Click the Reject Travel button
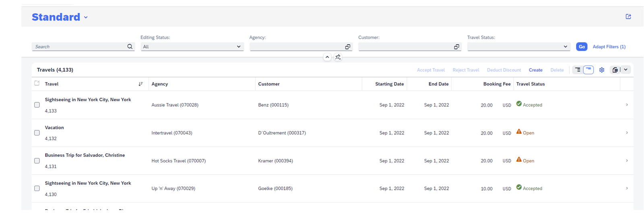644x214 pixels. tap(466, 70)
